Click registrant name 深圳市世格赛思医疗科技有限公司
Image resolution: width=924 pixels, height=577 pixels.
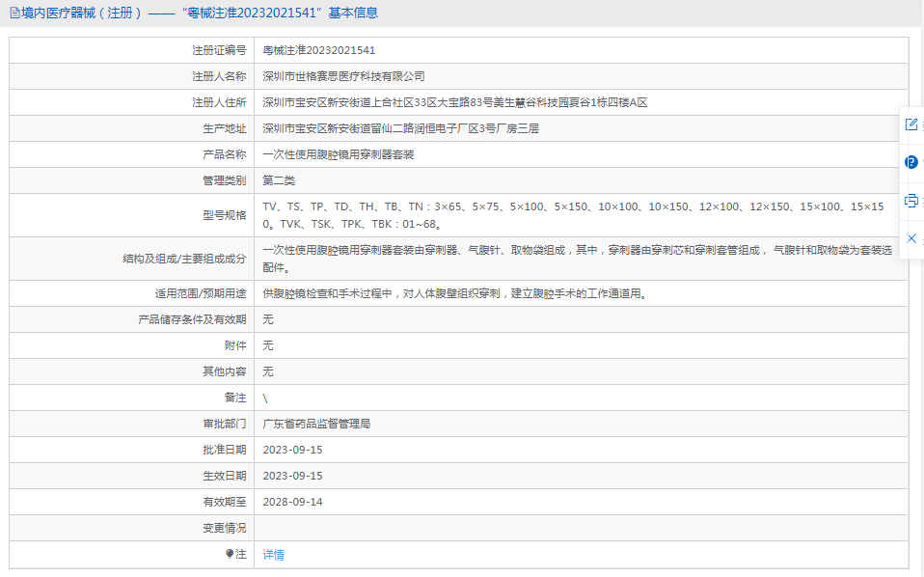pos(343,76)
